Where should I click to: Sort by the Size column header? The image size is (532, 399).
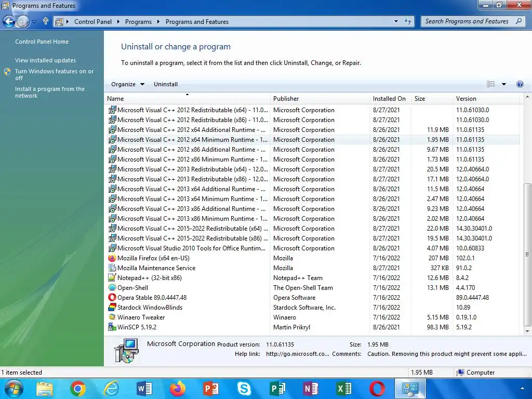pos(432,99)
